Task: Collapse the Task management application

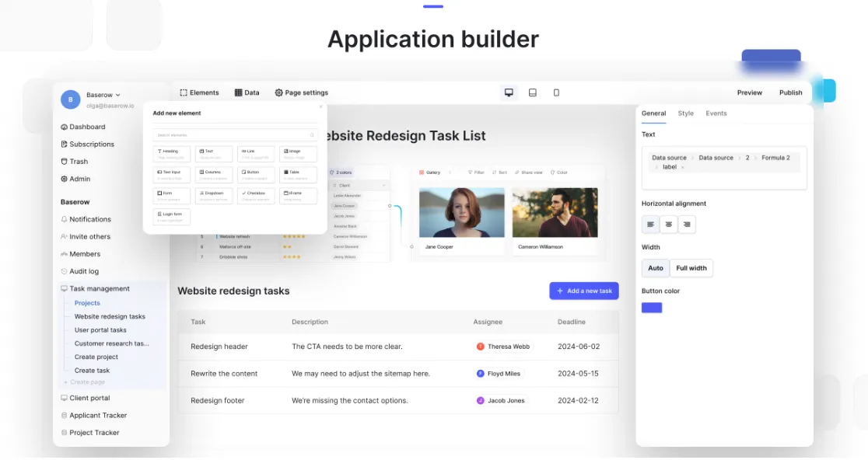Action: pos(95,288)
